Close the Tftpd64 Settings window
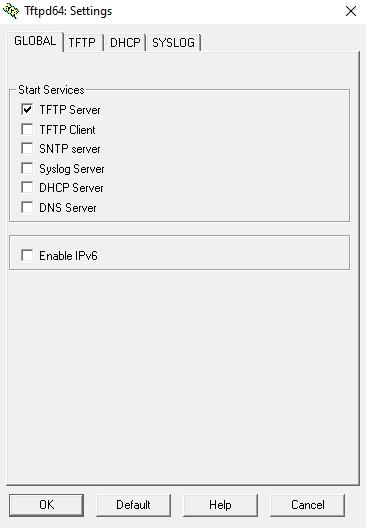367x528 pixels. [351, 11]
